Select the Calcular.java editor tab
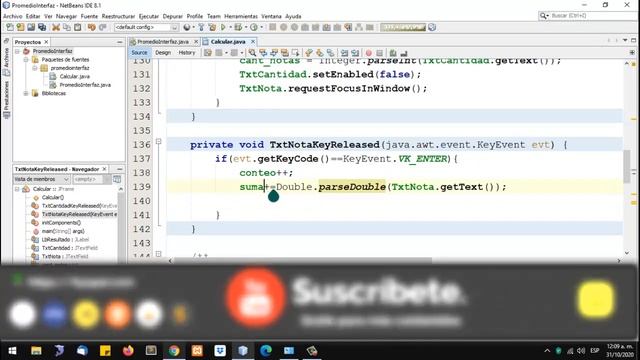 228,42
